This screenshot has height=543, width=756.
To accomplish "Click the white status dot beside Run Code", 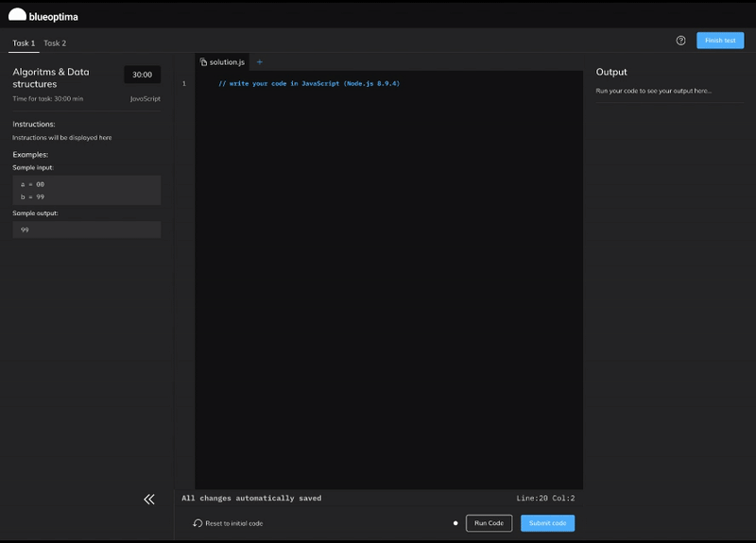I will [455, 523].
